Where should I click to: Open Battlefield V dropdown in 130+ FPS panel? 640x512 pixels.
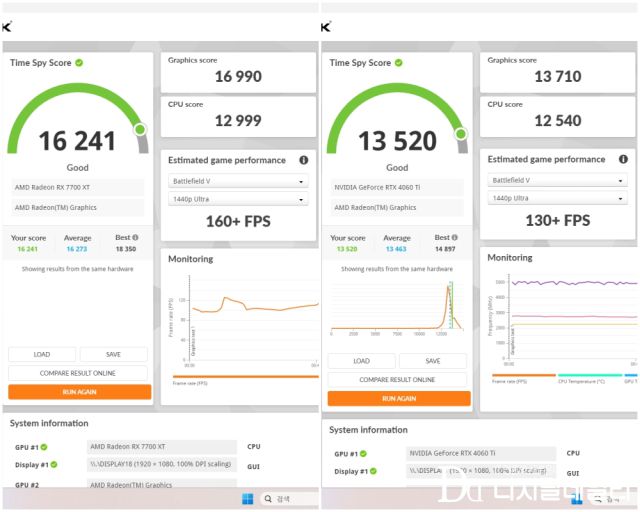pyautogui.click(x=558, y=181)
